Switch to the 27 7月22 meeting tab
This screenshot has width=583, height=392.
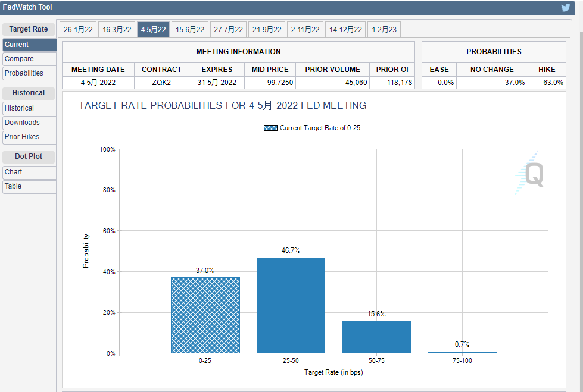tap(228, 30)
